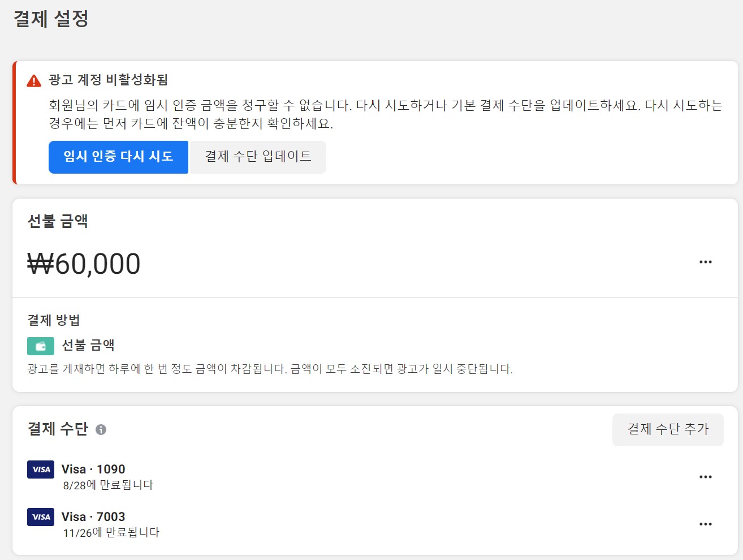The image size is (743, 560).
Task: Click the 결제 수단 section heading
Action: [x=58, y=429]
